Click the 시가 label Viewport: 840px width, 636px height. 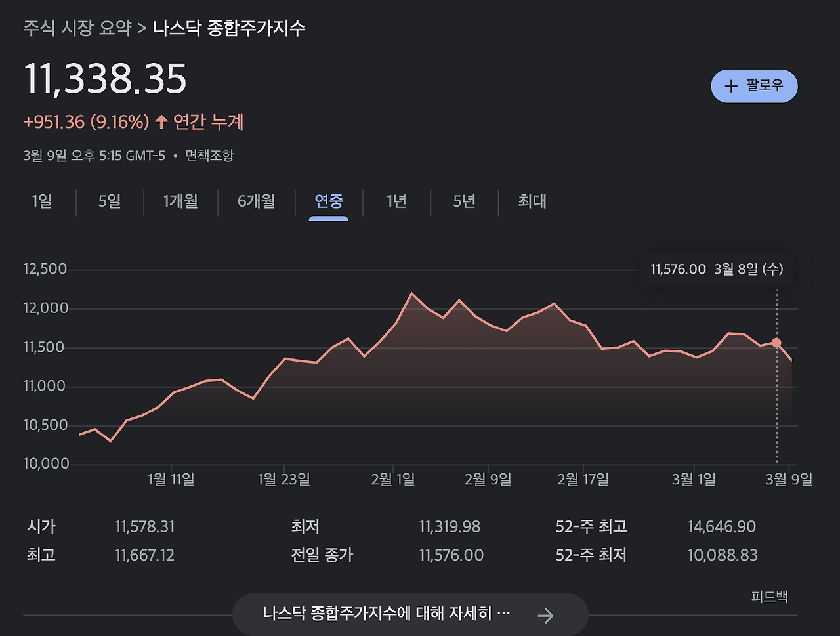pyautogui.click(x=41, y=527)
